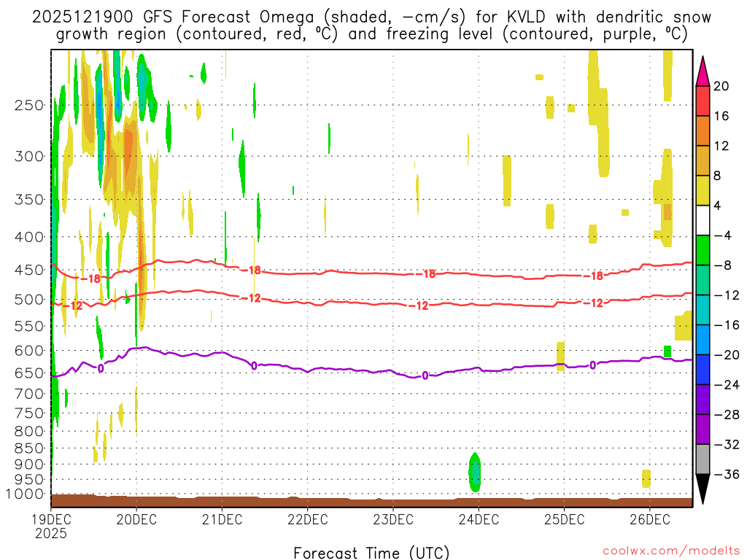Click the magenta arrow atop the colorbar
Screen dimensions: 747x560
point(703,71)
